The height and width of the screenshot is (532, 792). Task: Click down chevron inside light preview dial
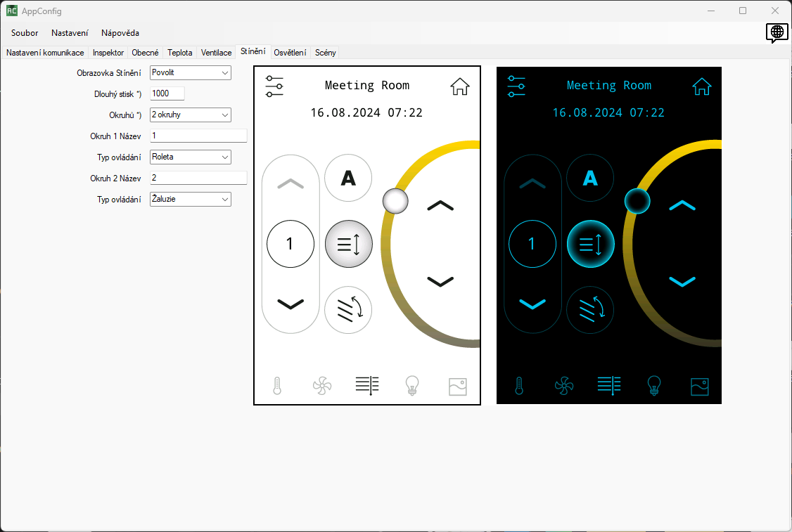[440, 281]
